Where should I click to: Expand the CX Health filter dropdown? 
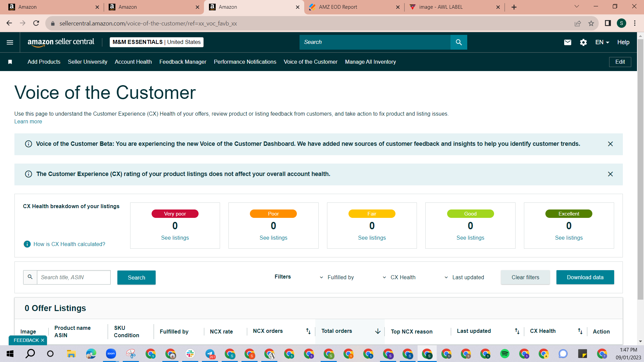[399, 277]
